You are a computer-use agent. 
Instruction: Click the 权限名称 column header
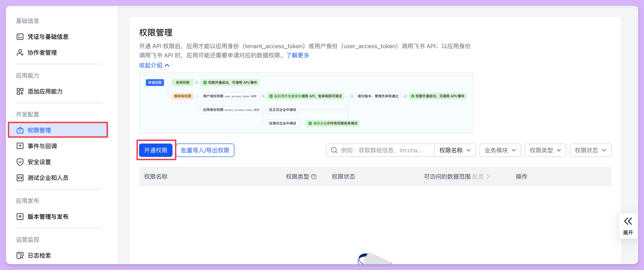click(x=156, y=176)
